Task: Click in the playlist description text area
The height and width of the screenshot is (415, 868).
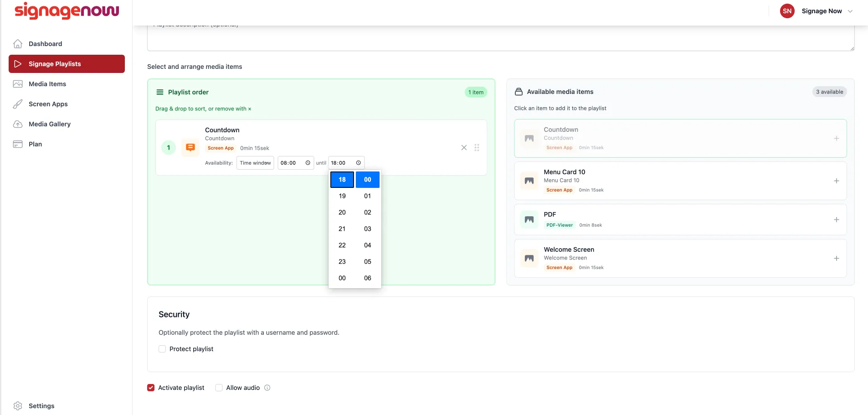Action: 501,38
